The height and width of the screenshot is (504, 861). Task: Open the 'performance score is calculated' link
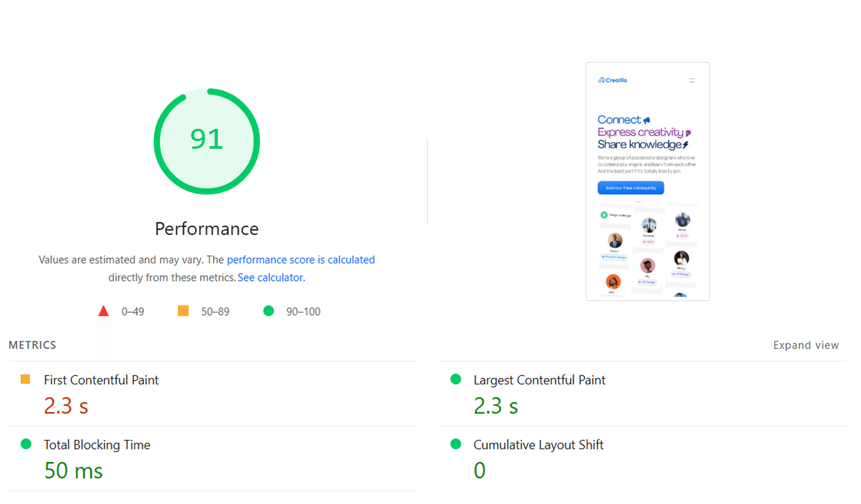click(301, 260)
